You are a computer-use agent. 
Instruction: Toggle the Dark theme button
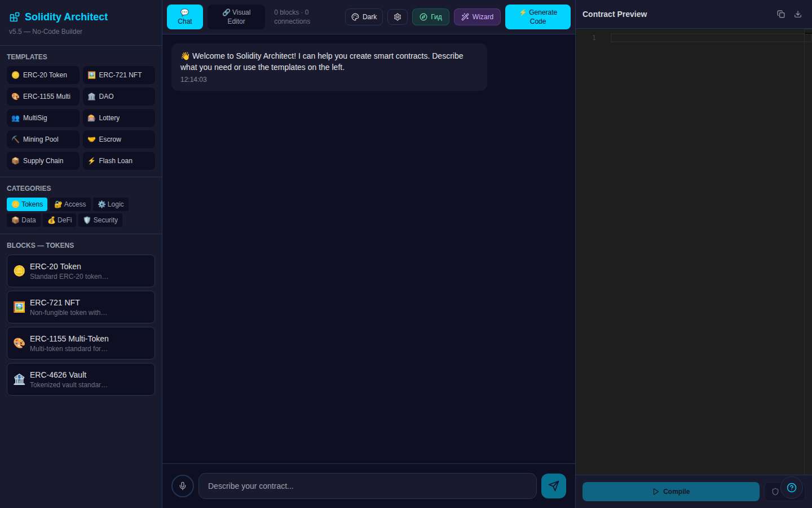(364, 17)
